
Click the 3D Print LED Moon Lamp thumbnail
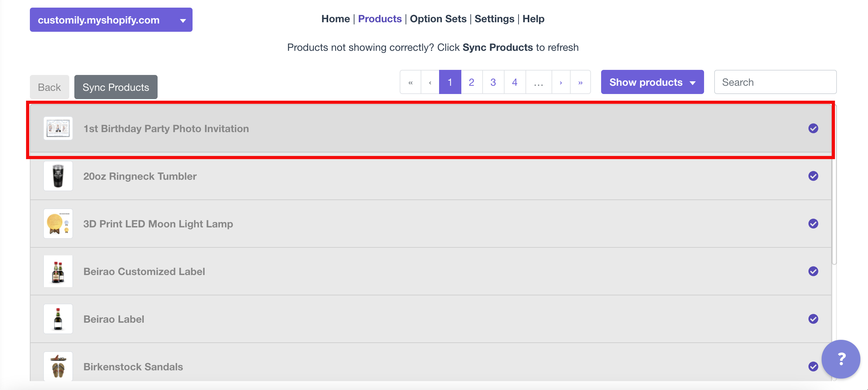point(58,224)
